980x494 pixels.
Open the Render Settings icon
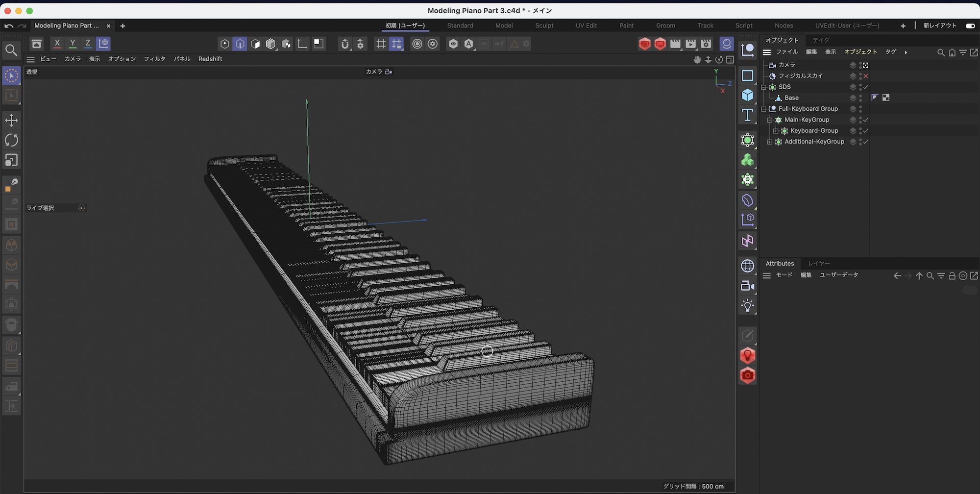[706, 44]
